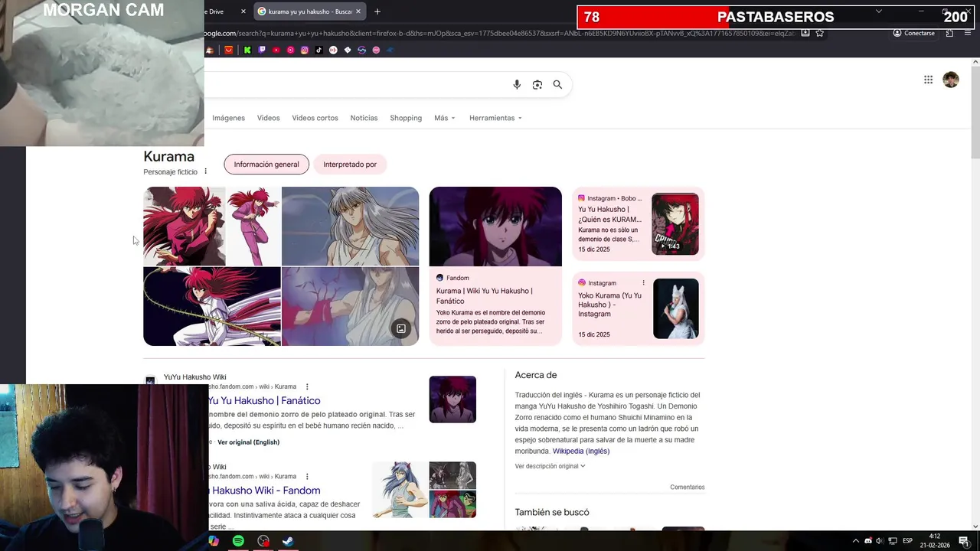Click the microphone voice search icon
This screenshot has width=980, height=551.
click(517, 85)
